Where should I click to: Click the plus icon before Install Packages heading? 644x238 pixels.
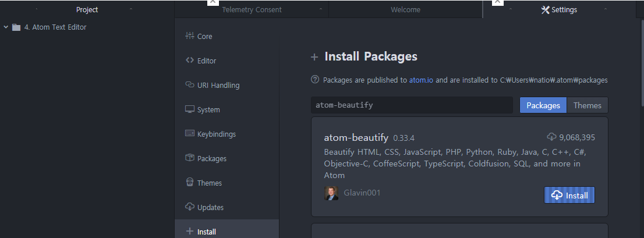314,57
